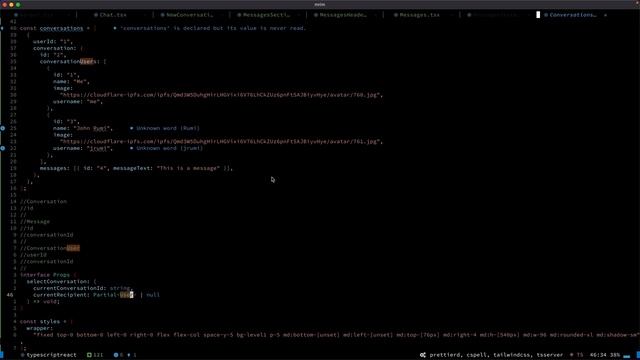640x360 pixels.
Task: Click the username: "me" line
Action: pos(78,102)
